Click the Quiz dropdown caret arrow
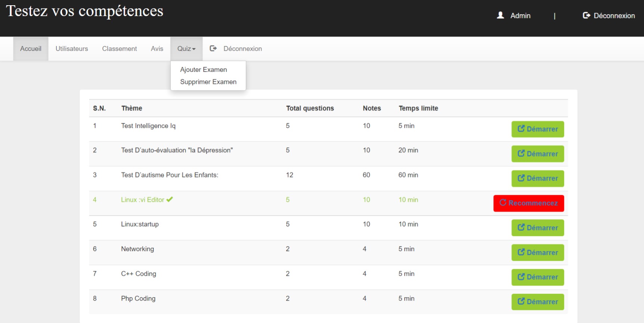The width and height of the screenshot is (644, 323). [194, 49]
